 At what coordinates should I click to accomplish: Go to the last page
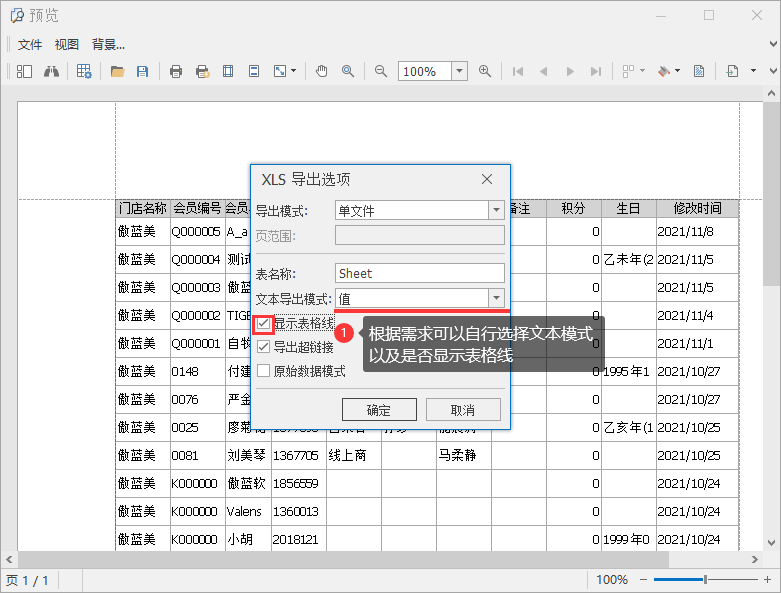tap(596, 71)
